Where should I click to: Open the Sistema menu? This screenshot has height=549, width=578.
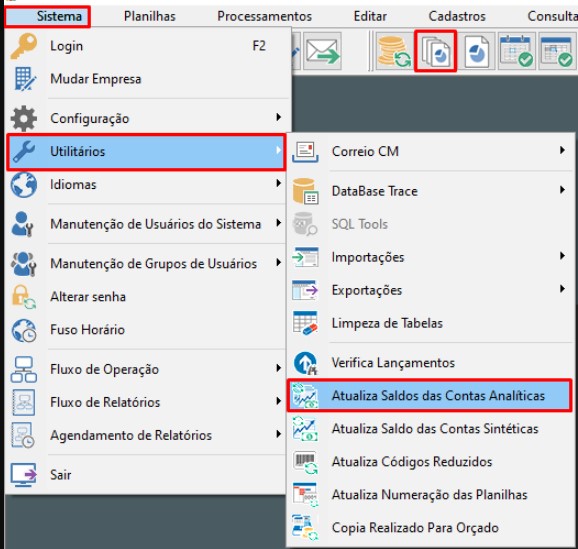47,16
